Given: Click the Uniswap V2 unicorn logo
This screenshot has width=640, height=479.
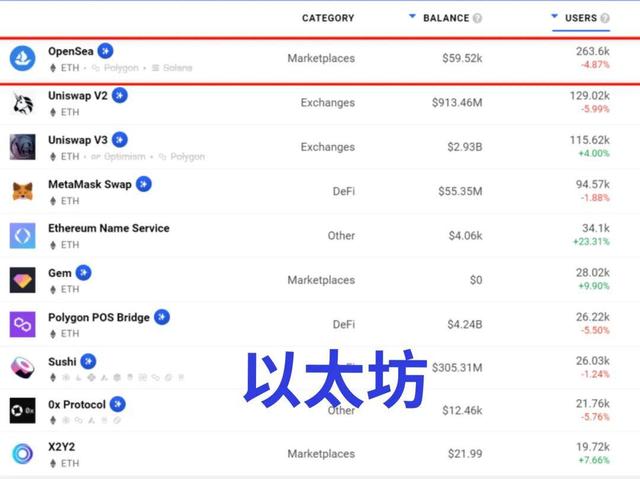Looking at the screenshot, I should [22, 103].
